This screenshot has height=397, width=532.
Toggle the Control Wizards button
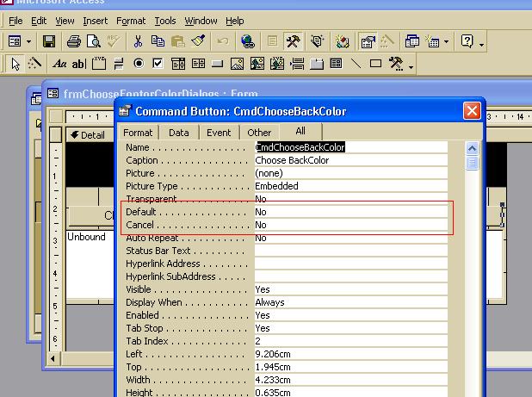click(x=35, y=64)
